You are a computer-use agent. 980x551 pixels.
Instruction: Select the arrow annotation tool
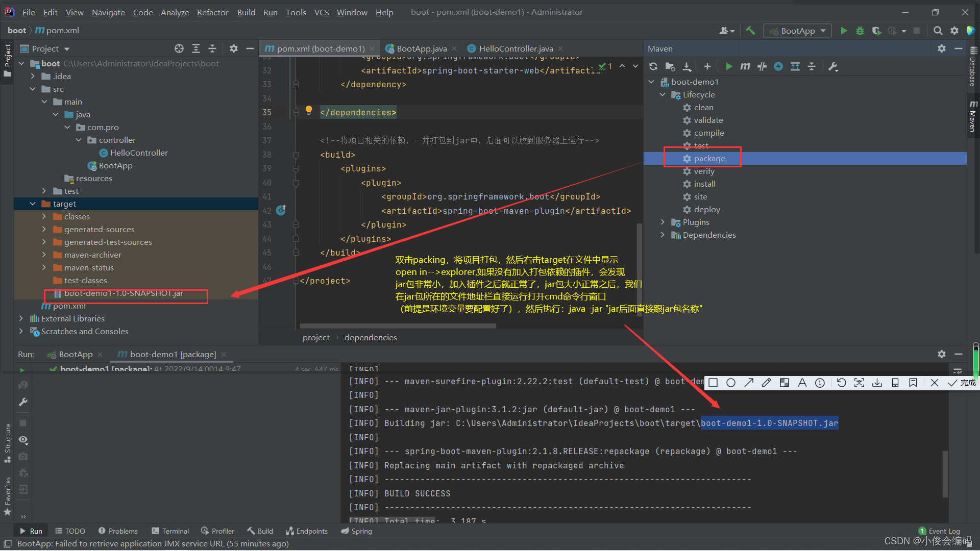point(749,383)
